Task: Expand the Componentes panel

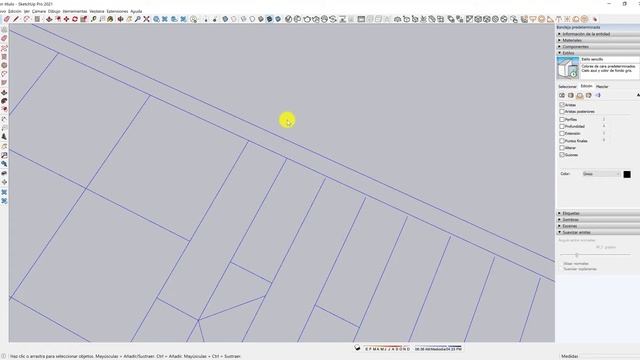Action: click(x=598, y=47)
